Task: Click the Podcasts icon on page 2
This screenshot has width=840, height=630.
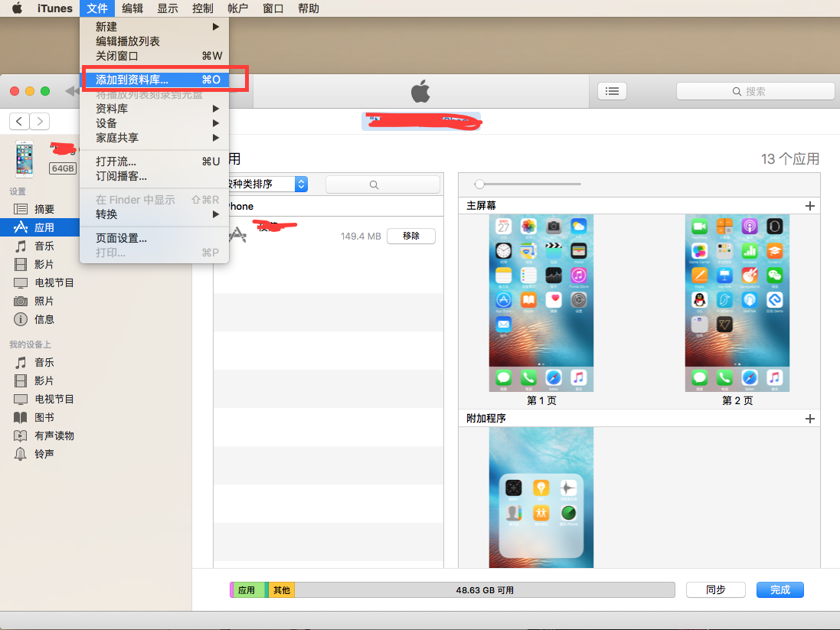Action: (x=750, y=226)
